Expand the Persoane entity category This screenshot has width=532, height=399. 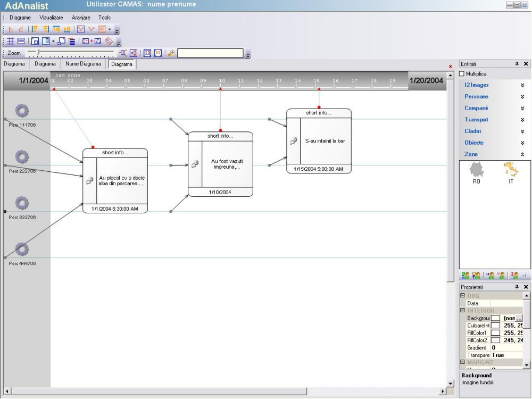(522, 97)
